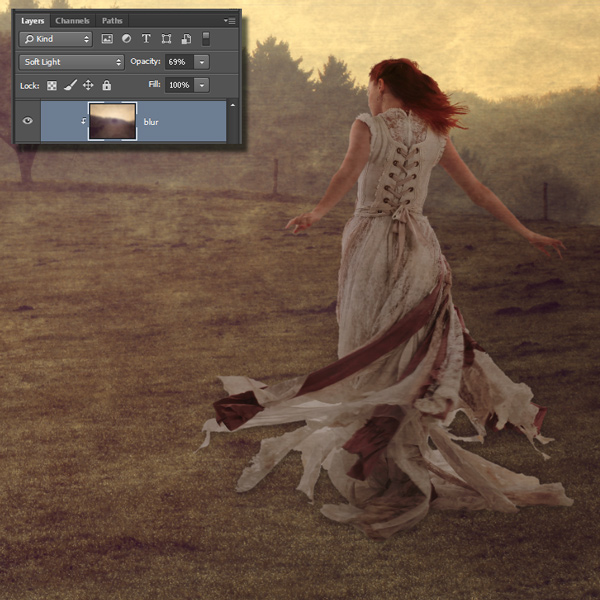Image resolution: width=600 pixels, height=600 pixels.
Task: Open the Layers panel flyout menu
Action: (230, 21)
